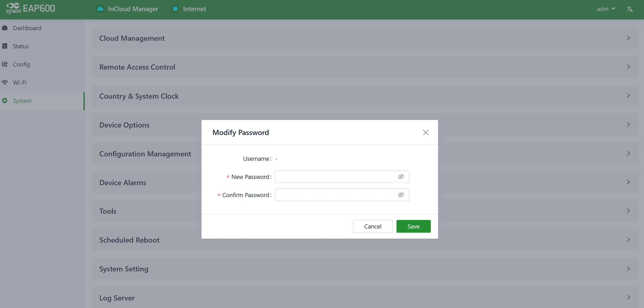Image resolution: width=644 pixels, height=308 pixels.
Task: Select the System menu
Action: click(42, 101)
